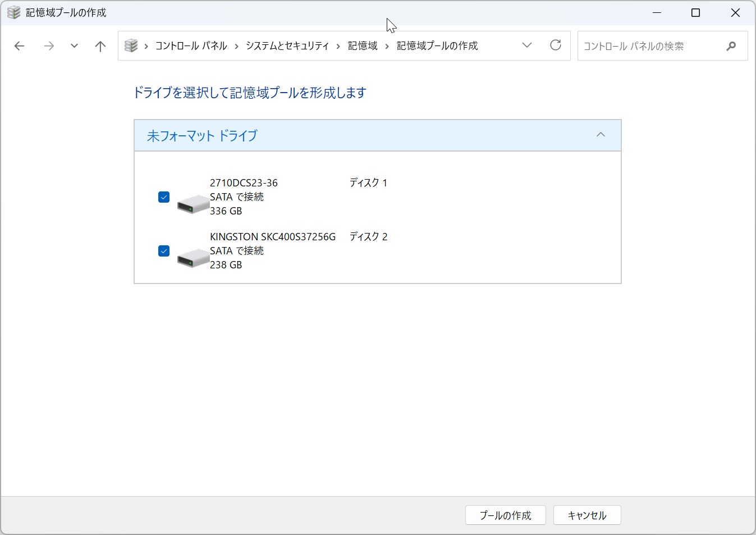Click the KINGSTON drive icon

[x=193, y=258]
